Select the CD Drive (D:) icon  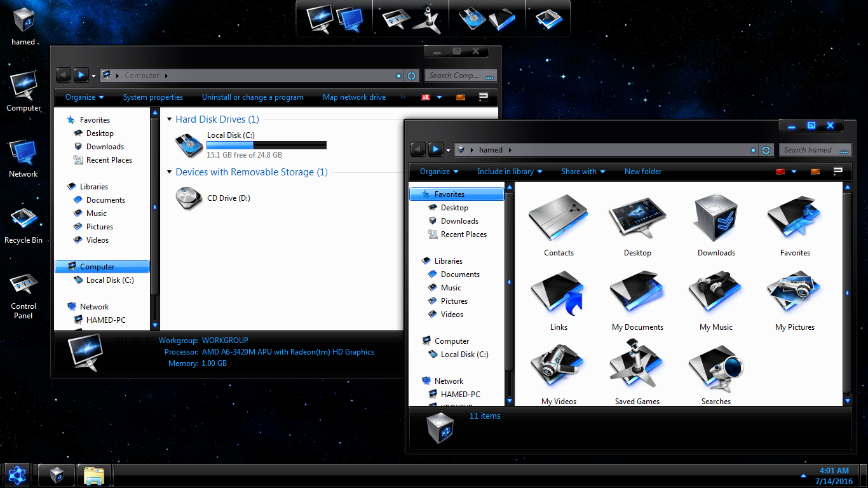189,198
